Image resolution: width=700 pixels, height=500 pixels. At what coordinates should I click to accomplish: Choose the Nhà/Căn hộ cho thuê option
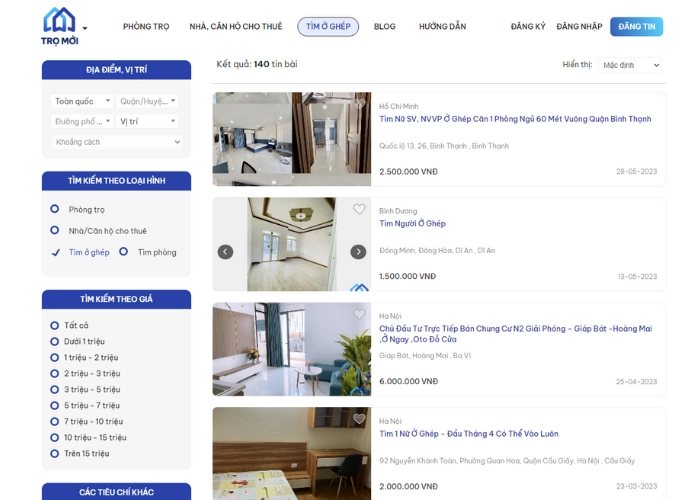tap(55, 230)
